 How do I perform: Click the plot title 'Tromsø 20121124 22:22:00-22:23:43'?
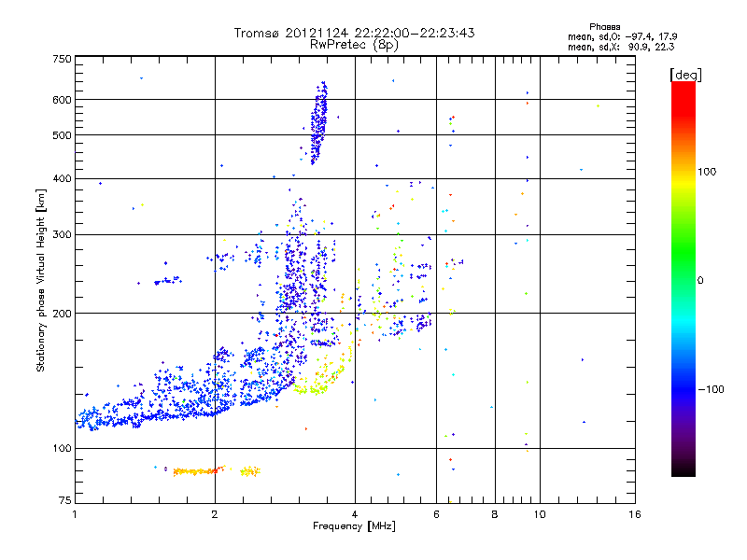(354, 33)
